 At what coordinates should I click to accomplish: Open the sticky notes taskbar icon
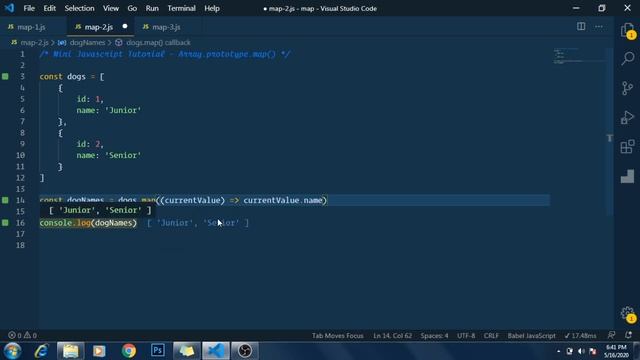pyautogui.click(x=187, y=351)
